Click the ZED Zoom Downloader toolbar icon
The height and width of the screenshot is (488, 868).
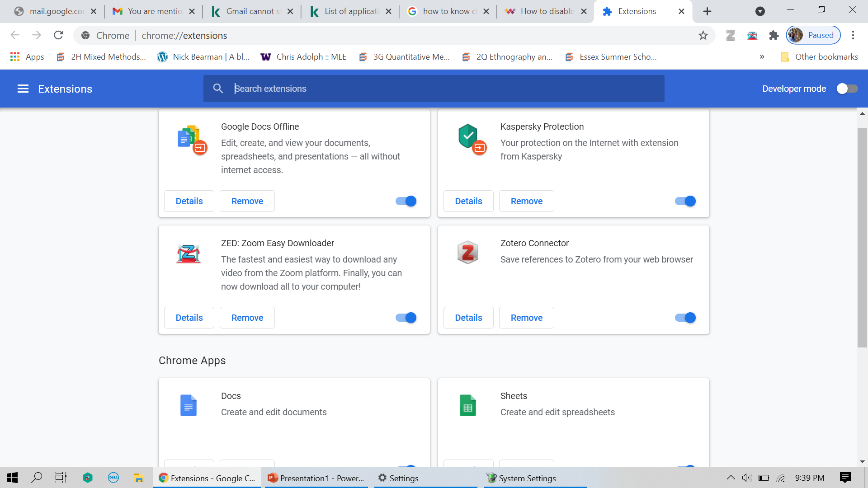click(752, 35)
